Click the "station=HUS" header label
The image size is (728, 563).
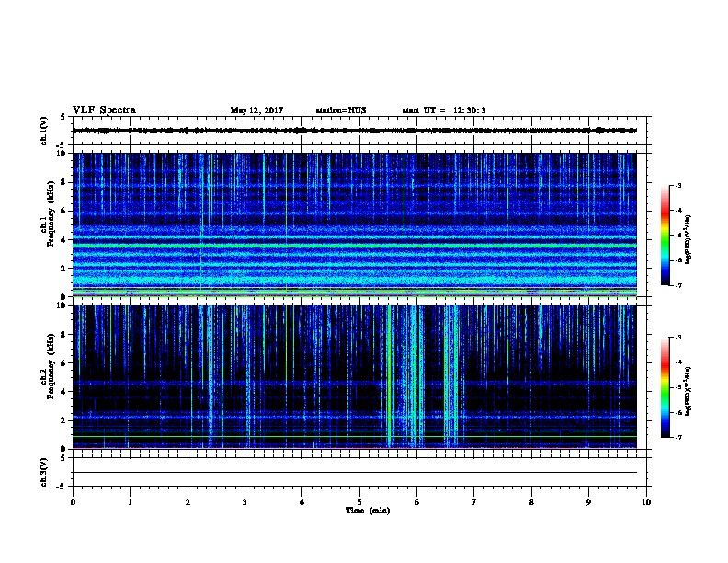coord(341,110)
